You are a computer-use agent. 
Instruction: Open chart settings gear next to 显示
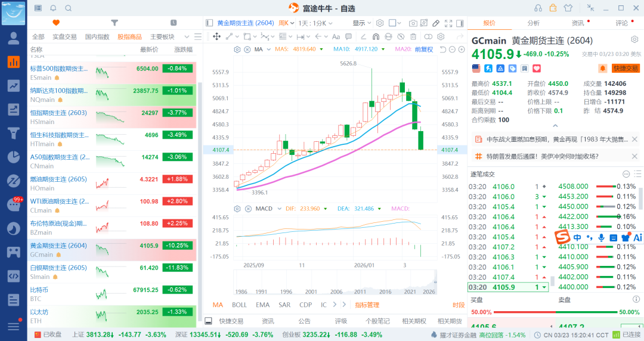click(380, 23)
